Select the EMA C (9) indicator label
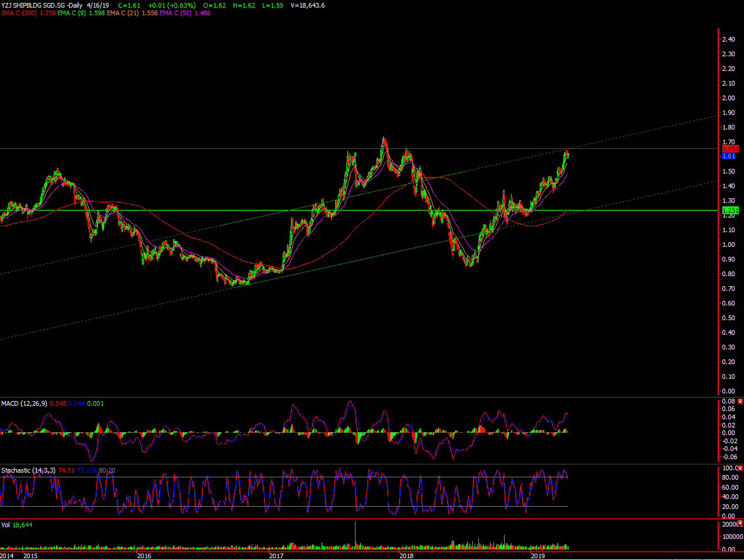 [x=72, y=13]
